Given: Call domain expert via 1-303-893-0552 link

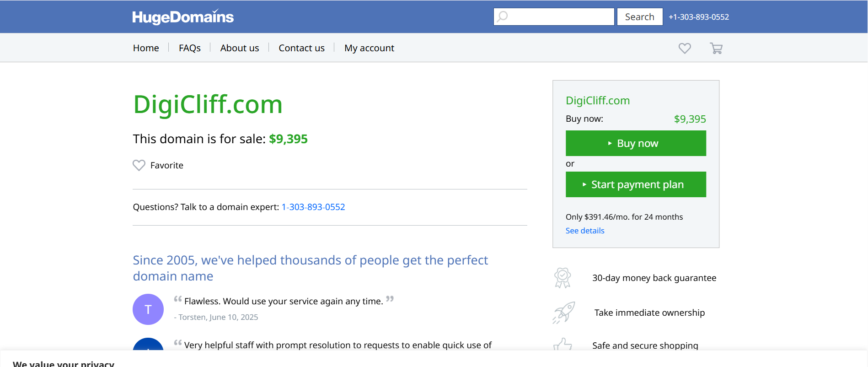Looking at the screenshot, I should click(313, 207).
